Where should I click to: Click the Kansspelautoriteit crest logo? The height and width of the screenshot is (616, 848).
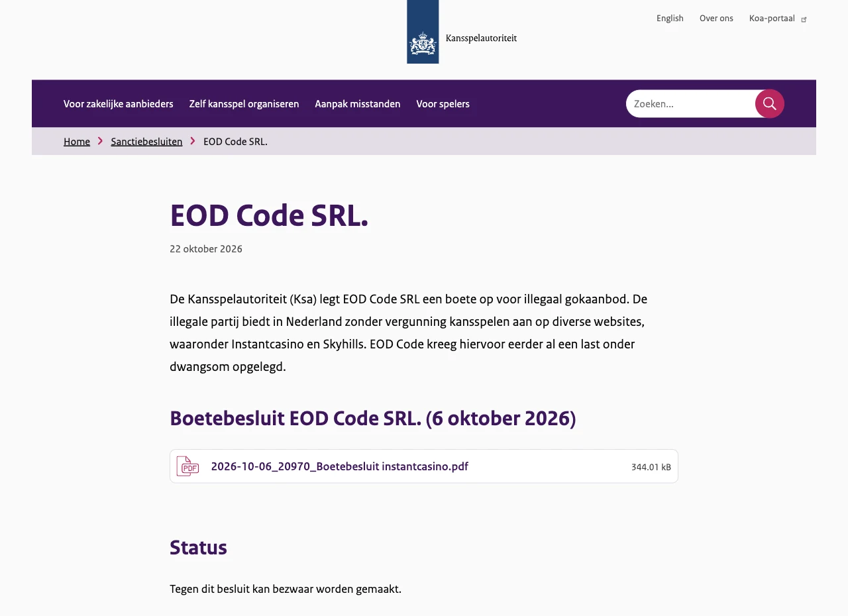[x=423, y=32]
